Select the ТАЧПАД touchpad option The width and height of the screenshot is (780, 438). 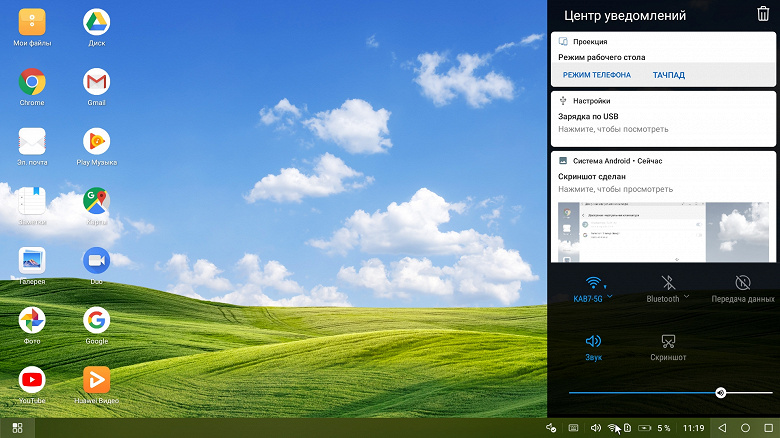tap(669, 75)
